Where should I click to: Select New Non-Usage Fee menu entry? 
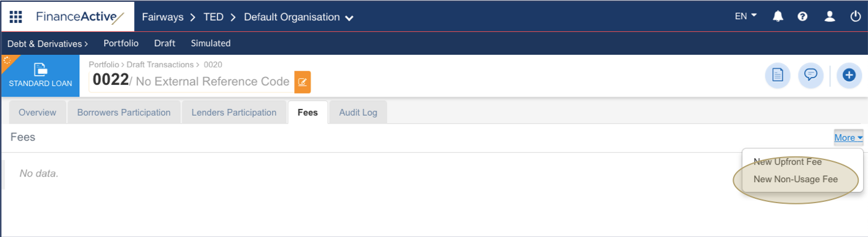click(x=795, y=179)
